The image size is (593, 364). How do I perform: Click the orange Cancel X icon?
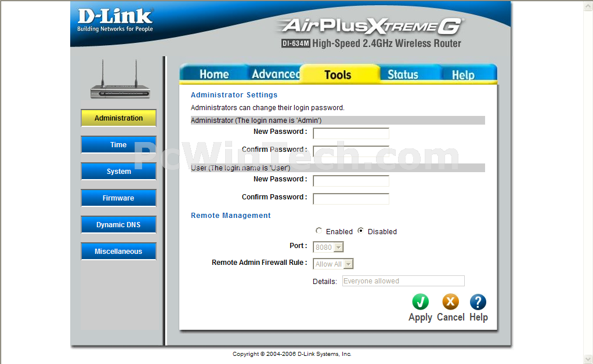(x=450, y=302)
